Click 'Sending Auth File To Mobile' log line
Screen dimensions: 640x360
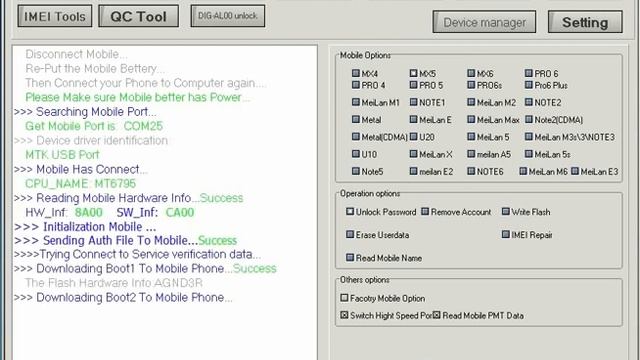(125, 240)
